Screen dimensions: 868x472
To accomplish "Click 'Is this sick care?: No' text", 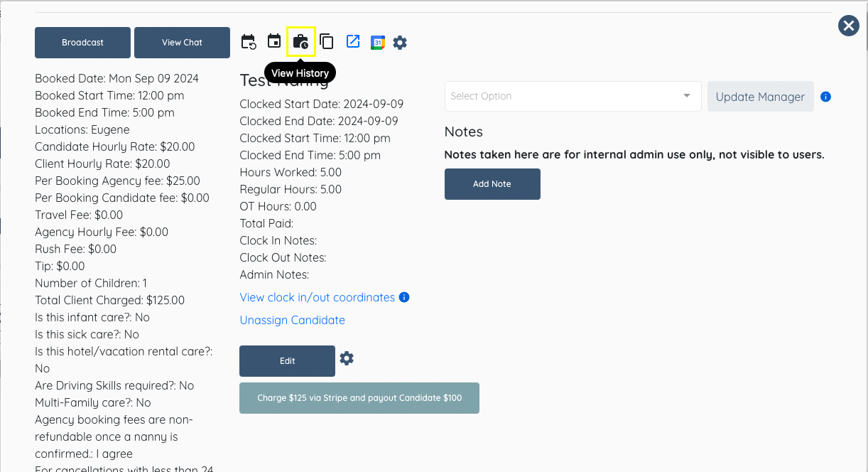I will 87,334.
